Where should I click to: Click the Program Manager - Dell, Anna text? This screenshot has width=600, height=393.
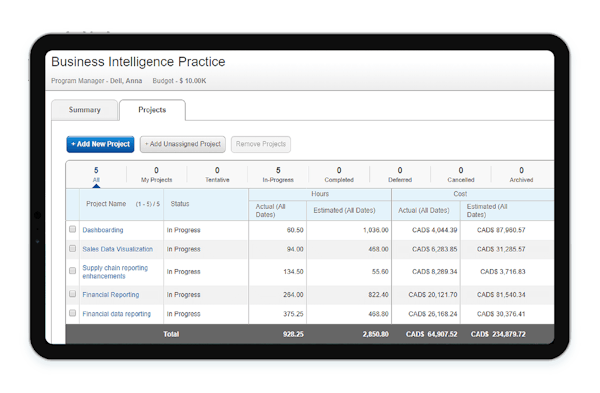96,81
